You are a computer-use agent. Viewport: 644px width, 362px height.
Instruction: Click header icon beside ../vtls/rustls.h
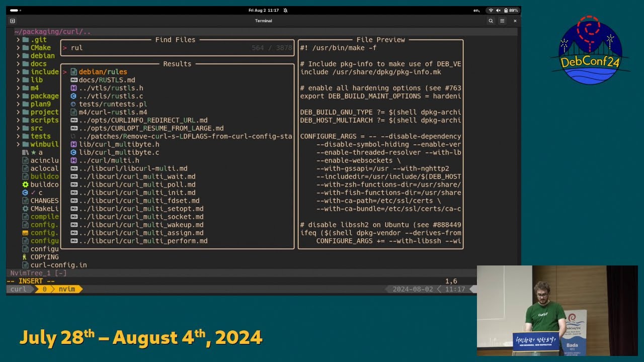click(x=73, y=88)
